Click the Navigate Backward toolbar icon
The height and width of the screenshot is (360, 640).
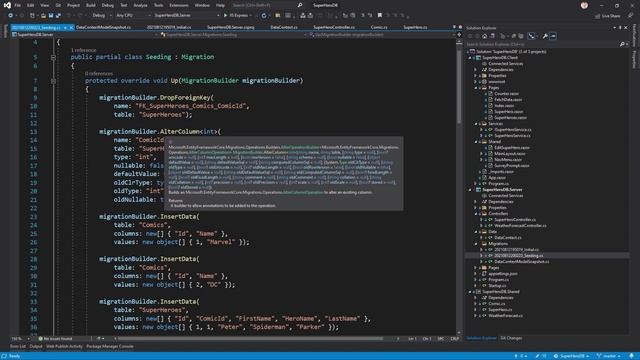[x=10, y=16]
